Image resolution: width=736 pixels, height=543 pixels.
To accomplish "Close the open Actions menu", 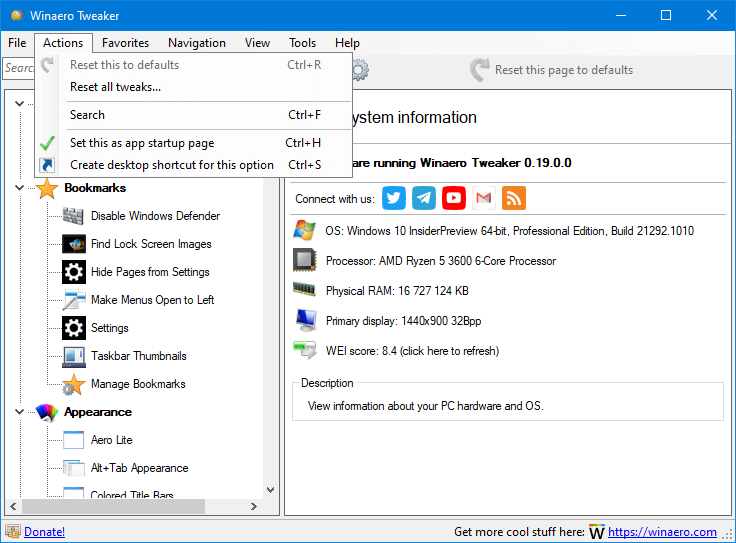I will coord(63,43).
